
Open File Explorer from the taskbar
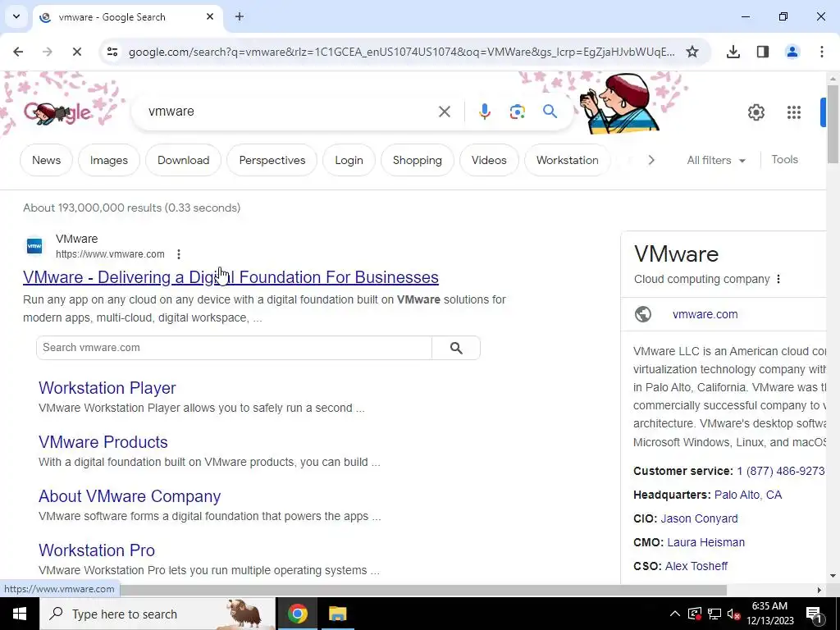pyautogui.click(x=337, y=614)
